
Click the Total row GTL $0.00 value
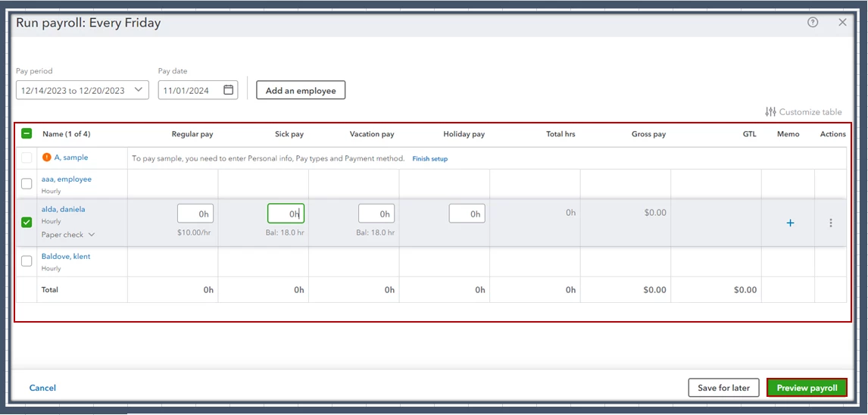[745, 290]
